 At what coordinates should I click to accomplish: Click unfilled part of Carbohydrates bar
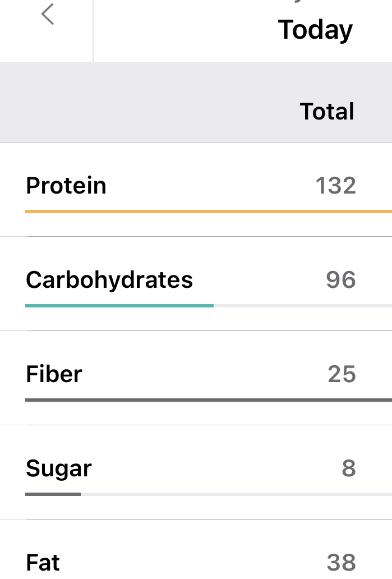[303, 306]
